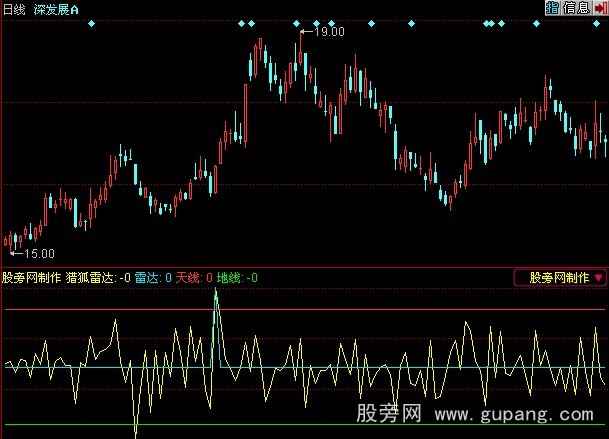This screenshot has width=609, height=439.
Task: Click the 19.00 high price label
Action: pos(329,32)
